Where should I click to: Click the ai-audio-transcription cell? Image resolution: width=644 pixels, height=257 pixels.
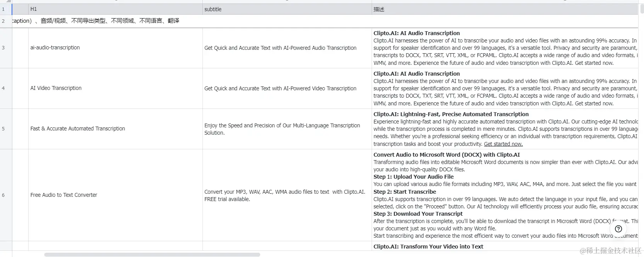point(116,48)
